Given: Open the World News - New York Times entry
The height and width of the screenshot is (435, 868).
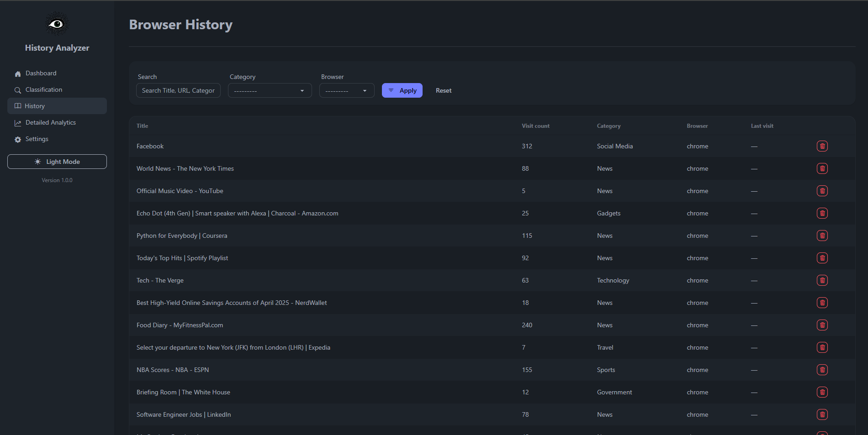Looking at the screenshot, I should (185, 168).
